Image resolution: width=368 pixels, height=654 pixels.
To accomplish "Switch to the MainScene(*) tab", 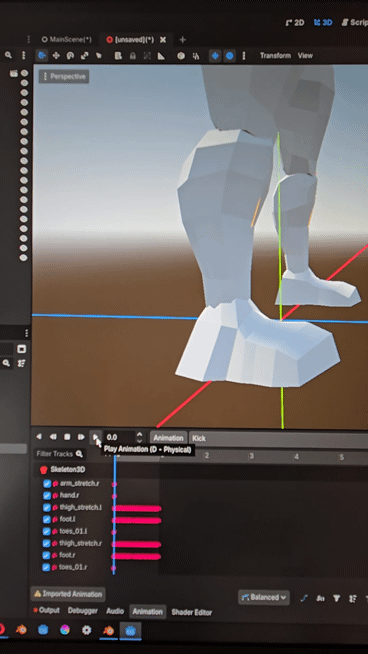I will 67,40.
